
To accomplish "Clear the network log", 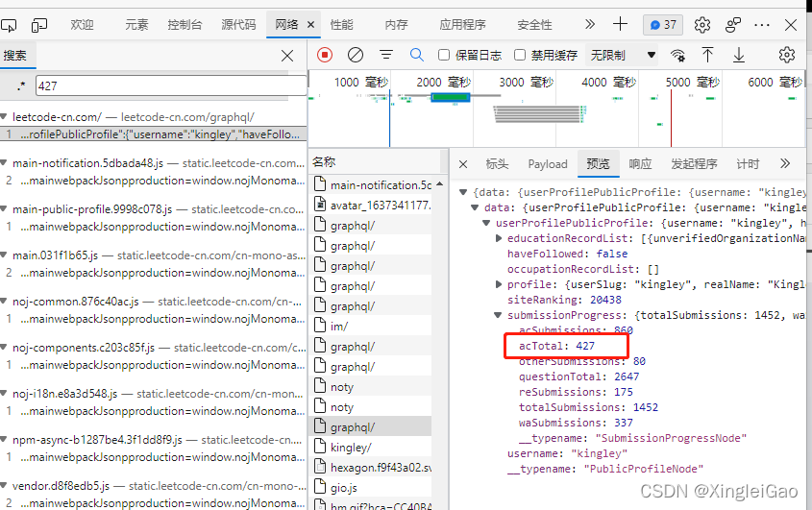I will click(356, 55).
